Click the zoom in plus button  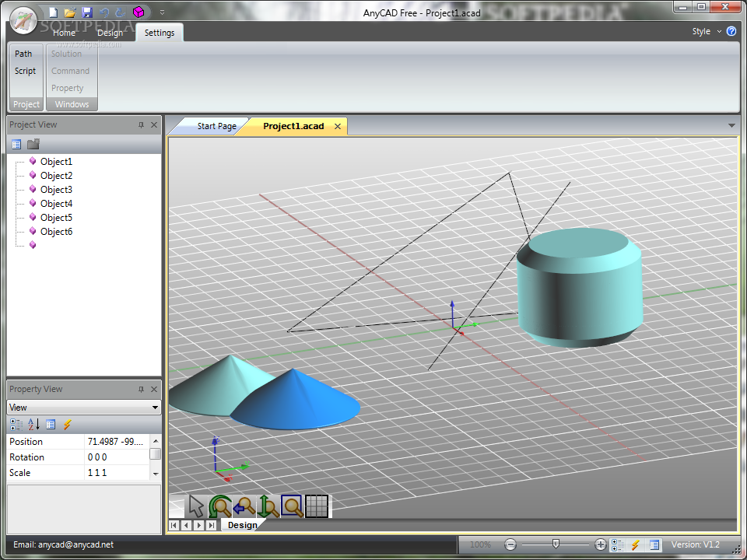[x=601, y=544]
